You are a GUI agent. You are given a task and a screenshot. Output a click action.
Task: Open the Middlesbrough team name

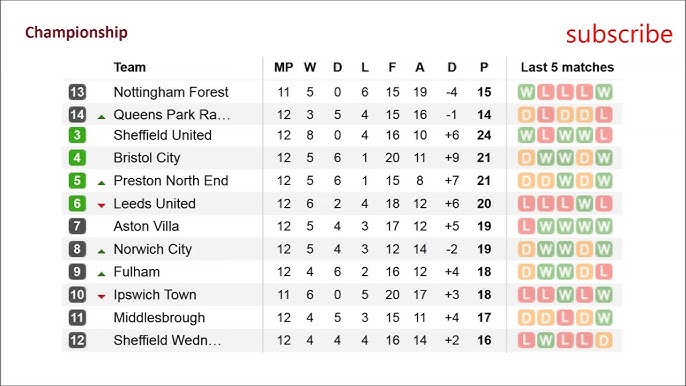[x=159, y=317]
